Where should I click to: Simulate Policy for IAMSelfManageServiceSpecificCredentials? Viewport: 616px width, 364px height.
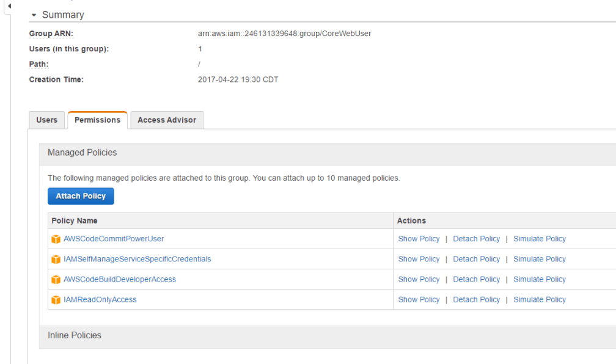539,259
